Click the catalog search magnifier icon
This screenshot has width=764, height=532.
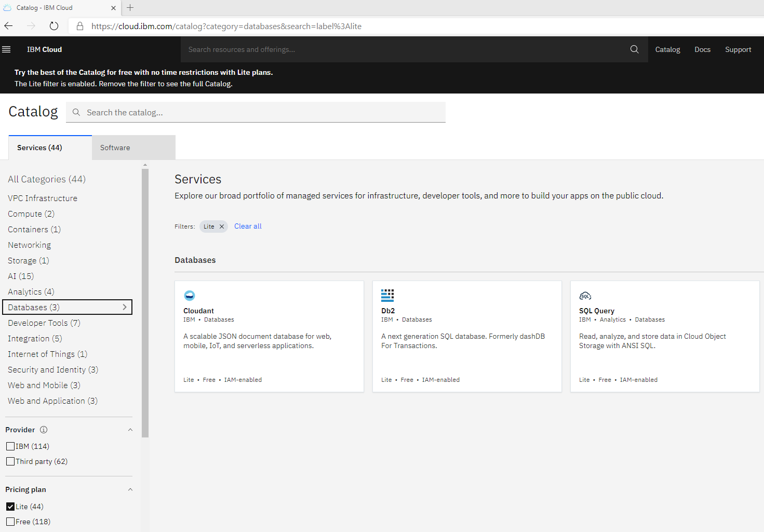(76, 112)
